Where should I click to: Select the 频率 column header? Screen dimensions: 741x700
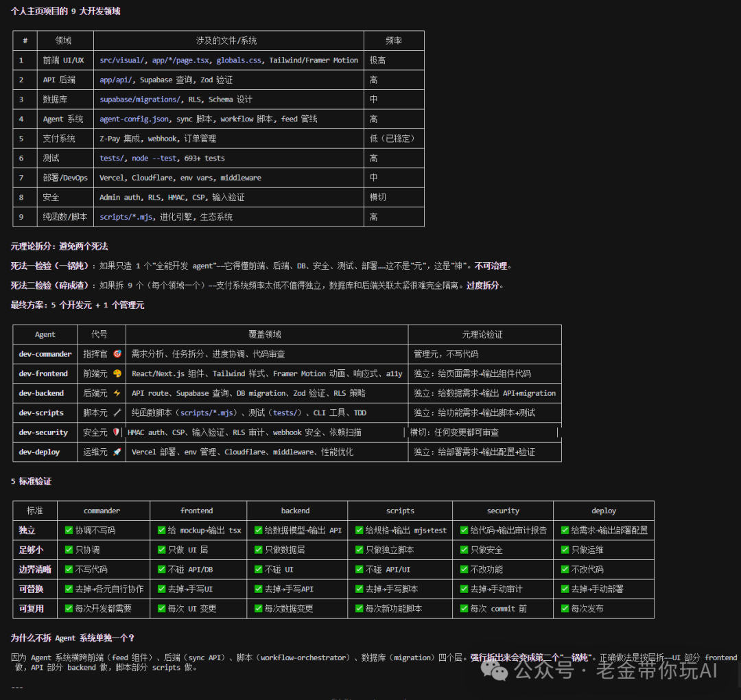coord(394,40)
